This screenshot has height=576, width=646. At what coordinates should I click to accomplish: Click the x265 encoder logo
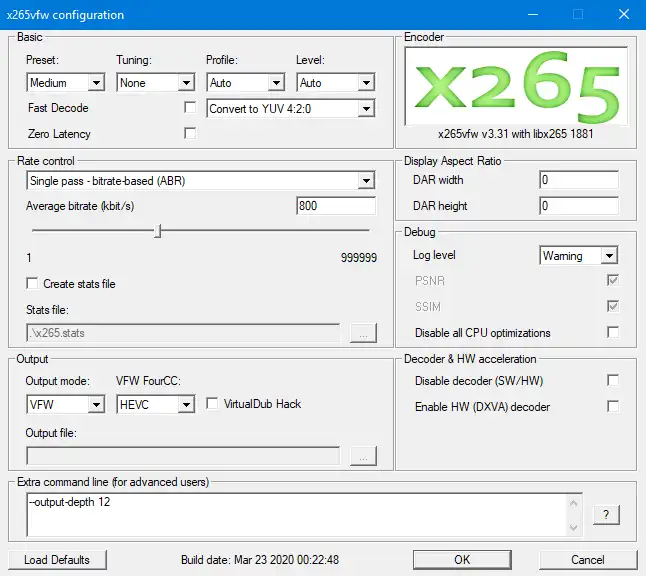(516, 86)
